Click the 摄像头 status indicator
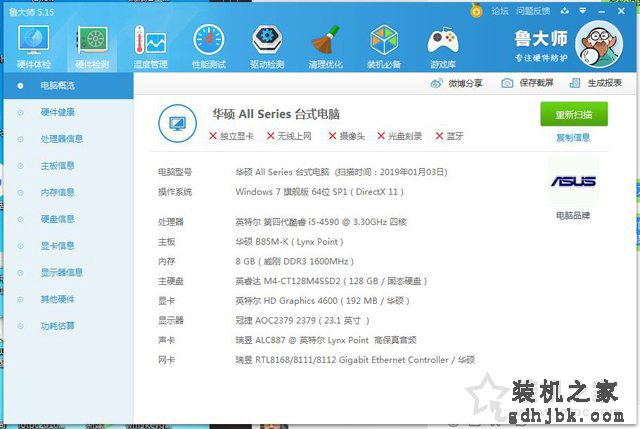Viewport: 640px width, 429px height. click(347, 136)
